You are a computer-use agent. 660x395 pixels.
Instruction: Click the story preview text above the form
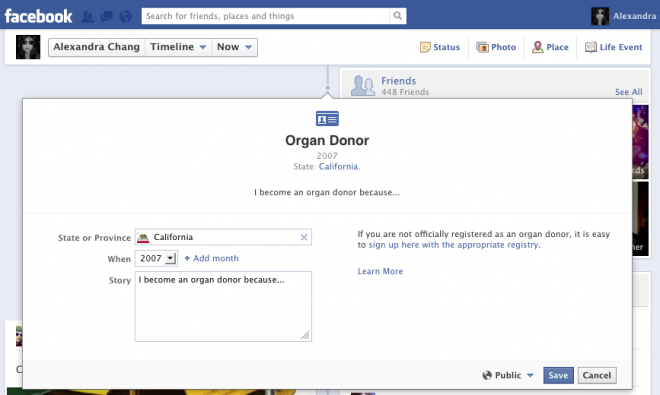pos(327,192)
